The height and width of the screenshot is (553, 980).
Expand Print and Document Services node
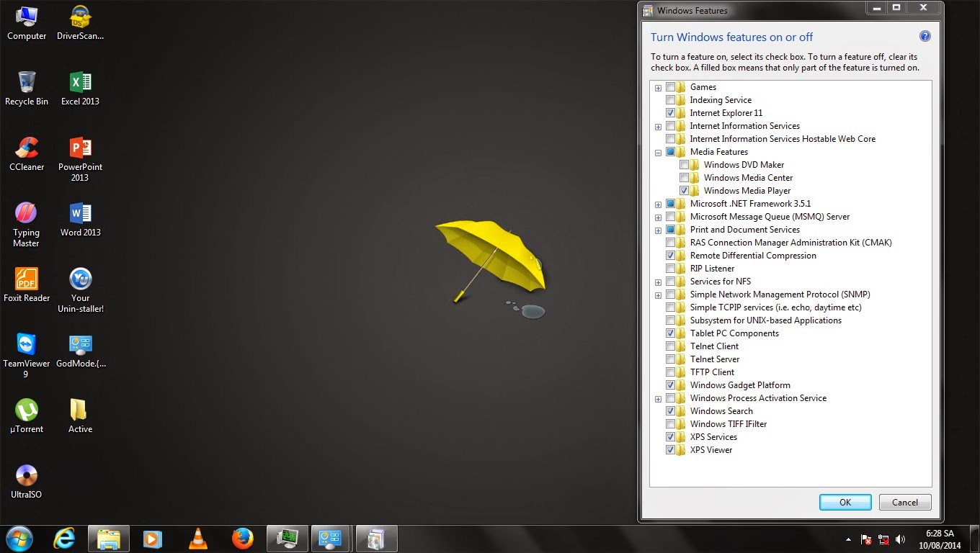658,230
